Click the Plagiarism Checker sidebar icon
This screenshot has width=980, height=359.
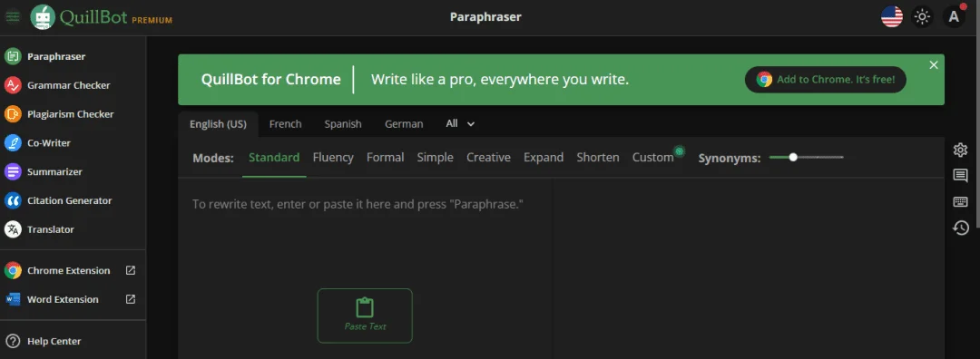(x=13, y=114)
